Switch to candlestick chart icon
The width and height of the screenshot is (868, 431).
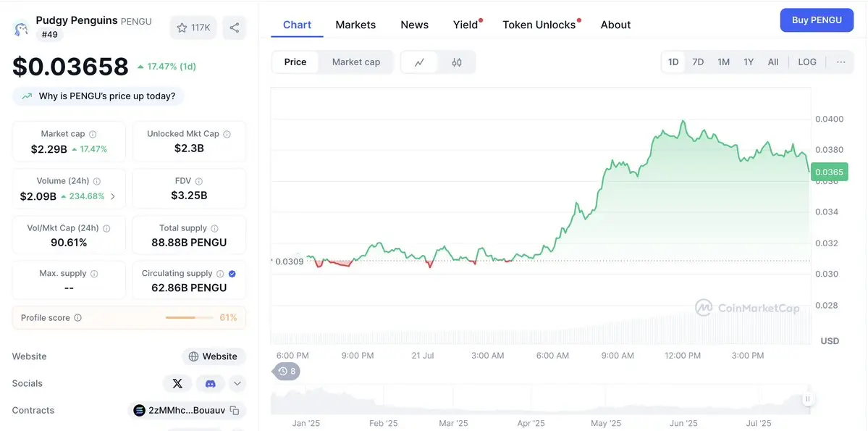(x=457, y=62)
